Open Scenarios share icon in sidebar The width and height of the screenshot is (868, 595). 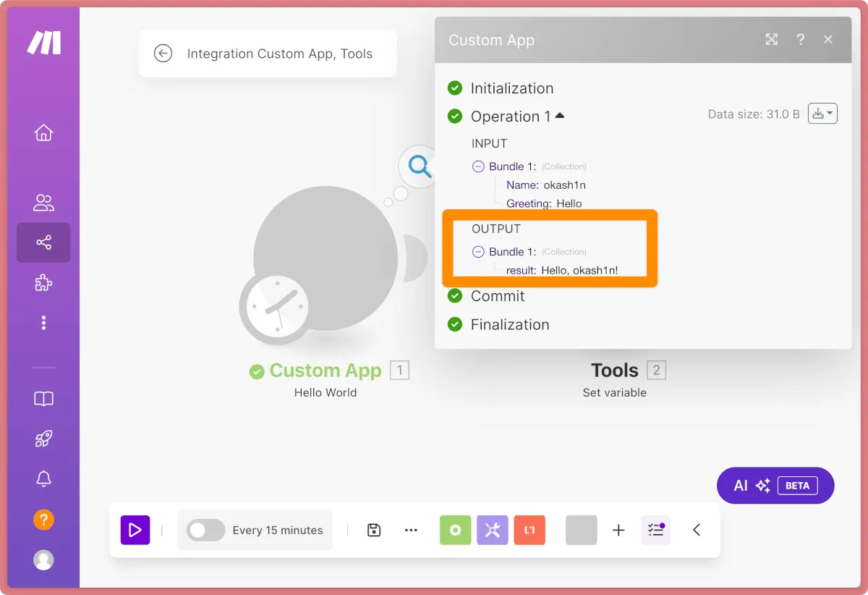point(43,242)
